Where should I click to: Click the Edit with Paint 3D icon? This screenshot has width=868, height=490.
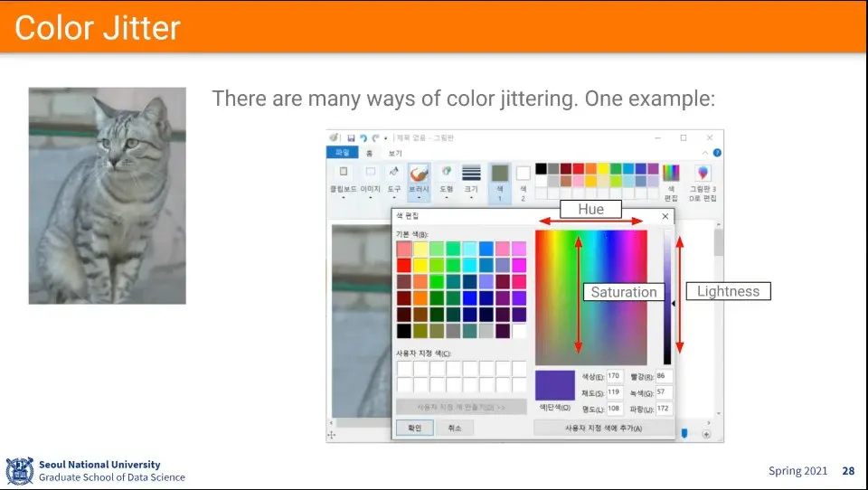[703, 173]
